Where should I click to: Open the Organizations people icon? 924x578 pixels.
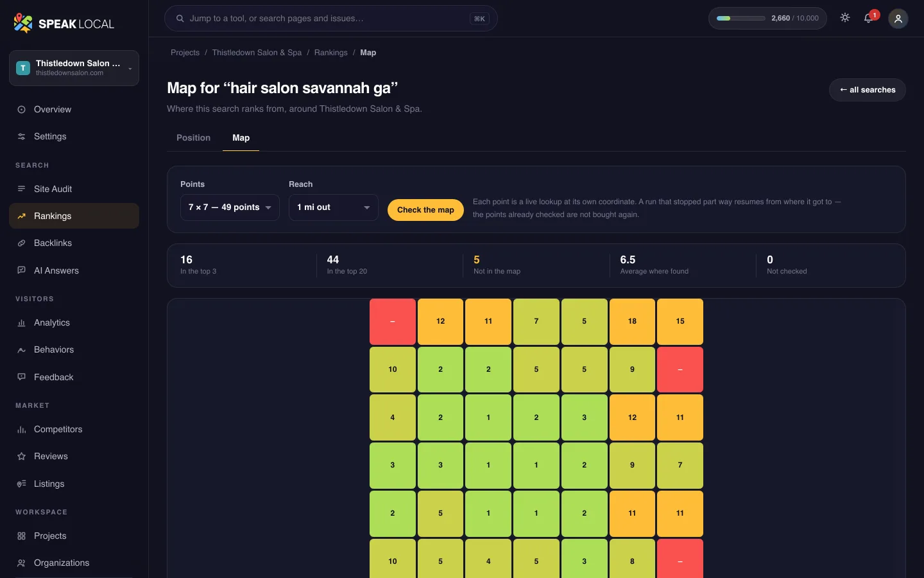click(x=21, y=563)
